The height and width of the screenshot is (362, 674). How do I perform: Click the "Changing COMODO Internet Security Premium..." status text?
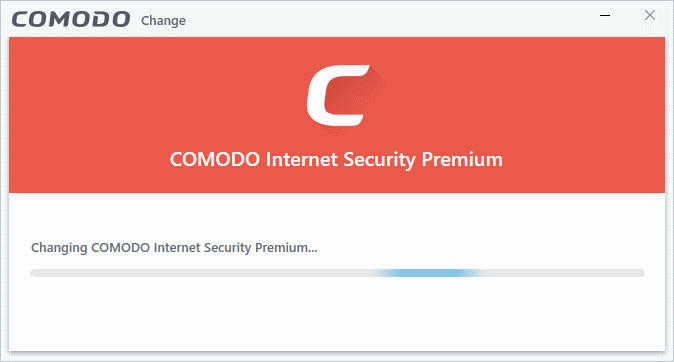[x=174, y=248]
